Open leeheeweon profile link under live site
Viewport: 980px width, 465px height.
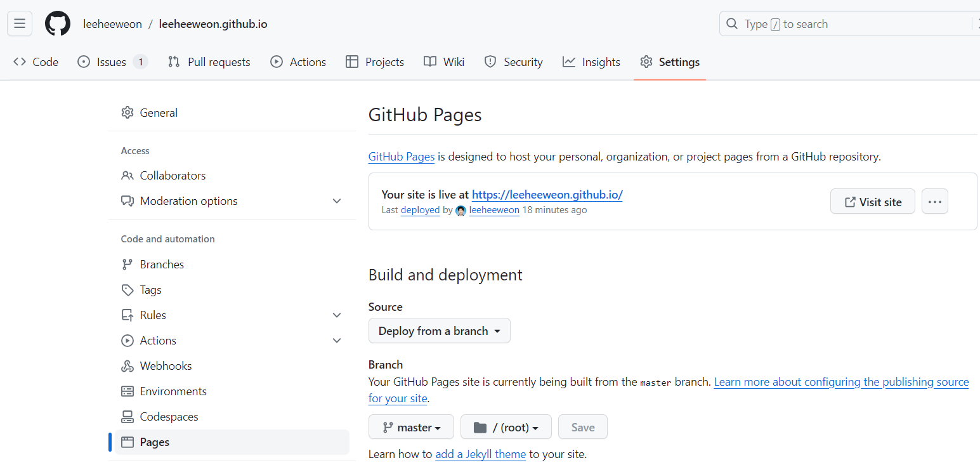click(494, 210)
